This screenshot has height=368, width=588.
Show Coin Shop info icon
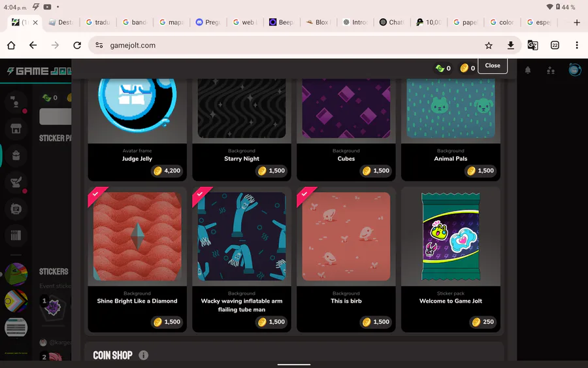pos(143,355)
